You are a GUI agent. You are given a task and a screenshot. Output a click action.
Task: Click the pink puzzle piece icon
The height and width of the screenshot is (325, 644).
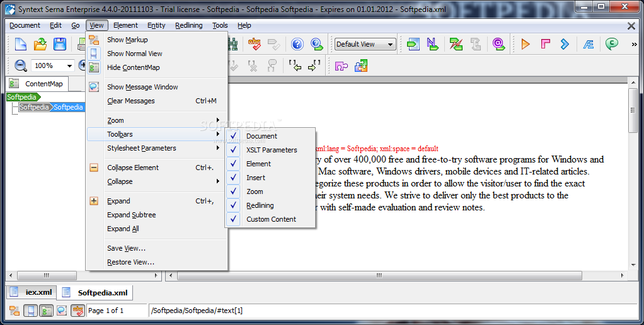(342, 66)
